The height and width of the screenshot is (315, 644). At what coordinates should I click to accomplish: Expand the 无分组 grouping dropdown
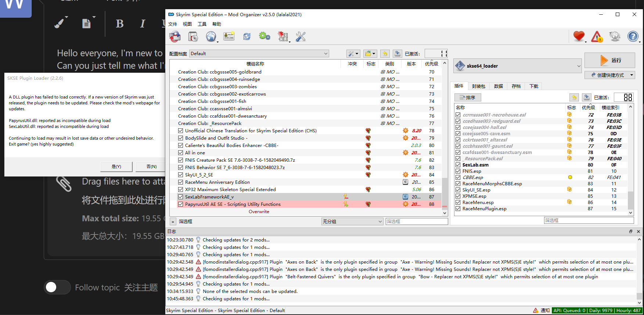tap(352, 221)
